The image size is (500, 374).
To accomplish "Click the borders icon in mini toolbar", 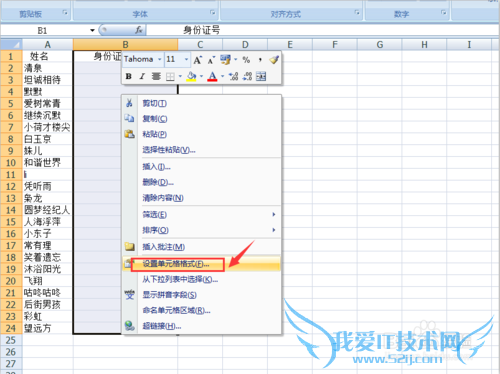I will [170, 77].
